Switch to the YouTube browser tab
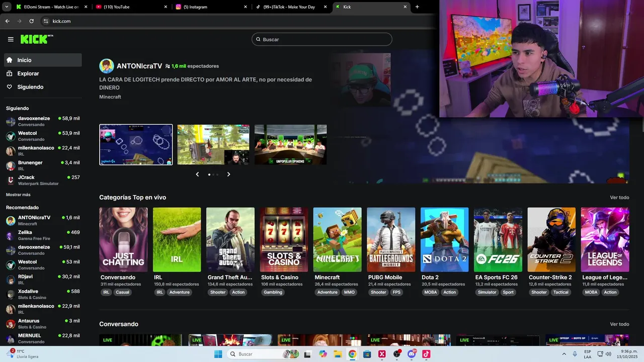Screen dimensions: 644x362 click(131, 7)
